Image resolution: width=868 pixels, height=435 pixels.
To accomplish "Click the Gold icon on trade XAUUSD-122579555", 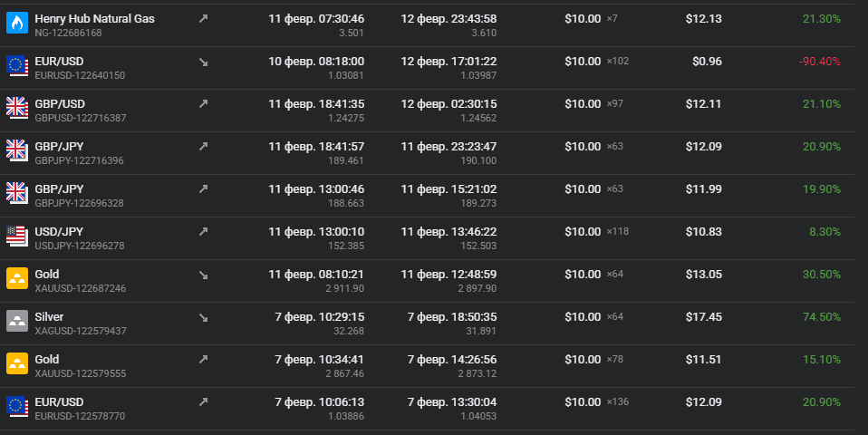I will (x=17, y=364).
